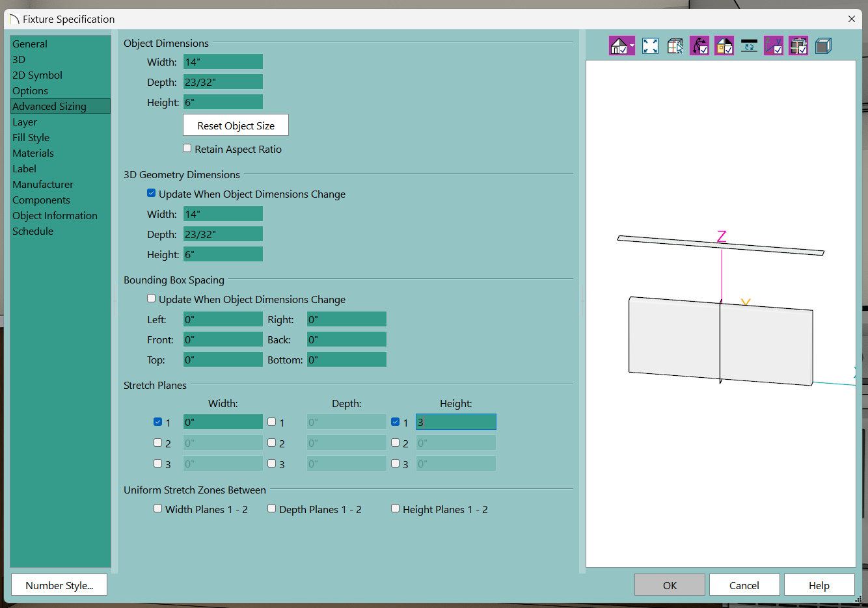The image size is (868, 608).
Task: Click the Reset Object Size button
Action: (236, 126)
